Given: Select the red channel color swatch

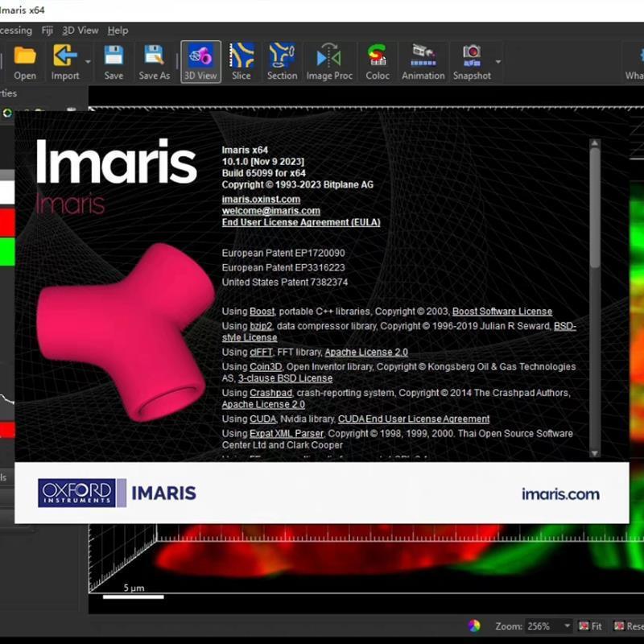Looking at the screenshot, I should (x=7, y=222).
